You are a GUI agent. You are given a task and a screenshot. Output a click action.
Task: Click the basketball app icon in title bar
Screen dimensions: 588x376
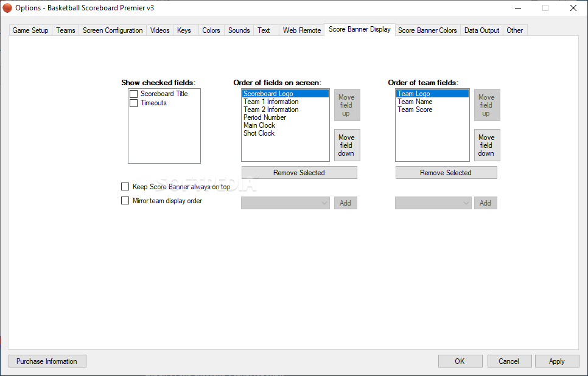pyautogui.click(x=7, y=8)
